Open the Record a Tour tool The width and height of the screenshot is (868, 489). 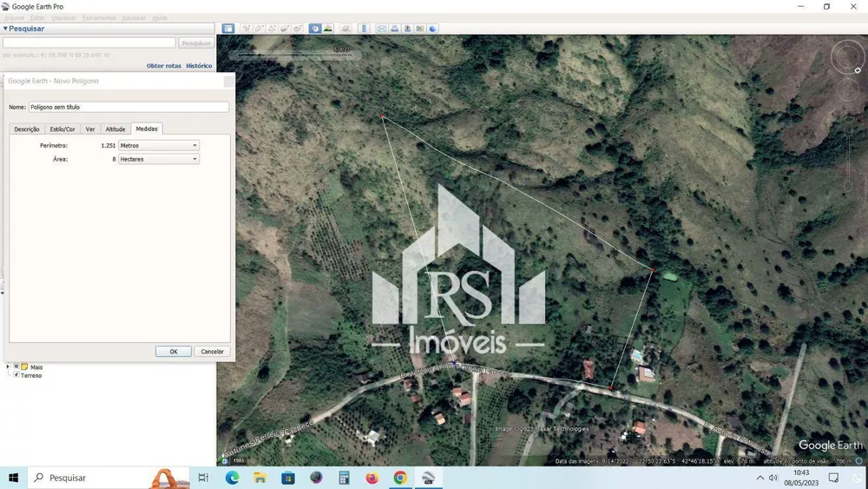297,29
